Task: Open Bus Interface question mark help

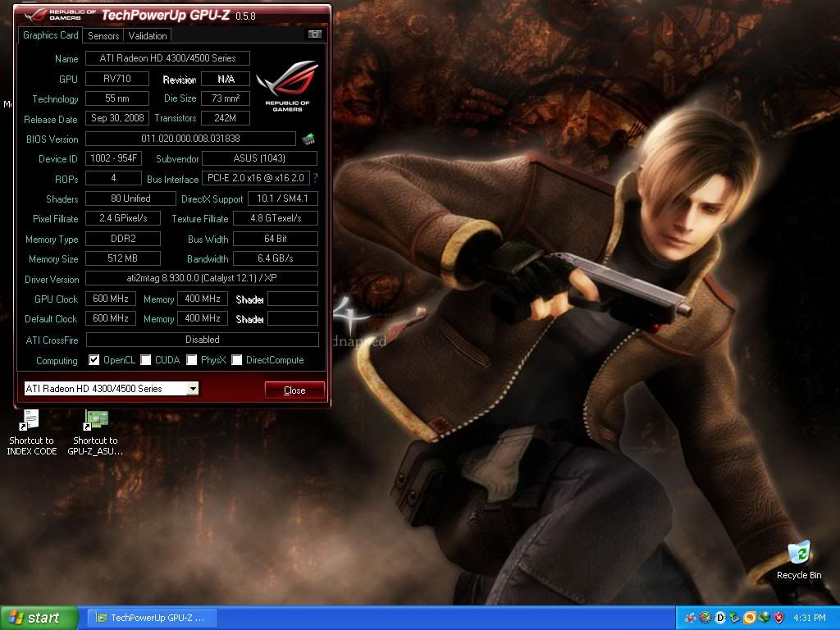Action: click(x=315, y=178)
